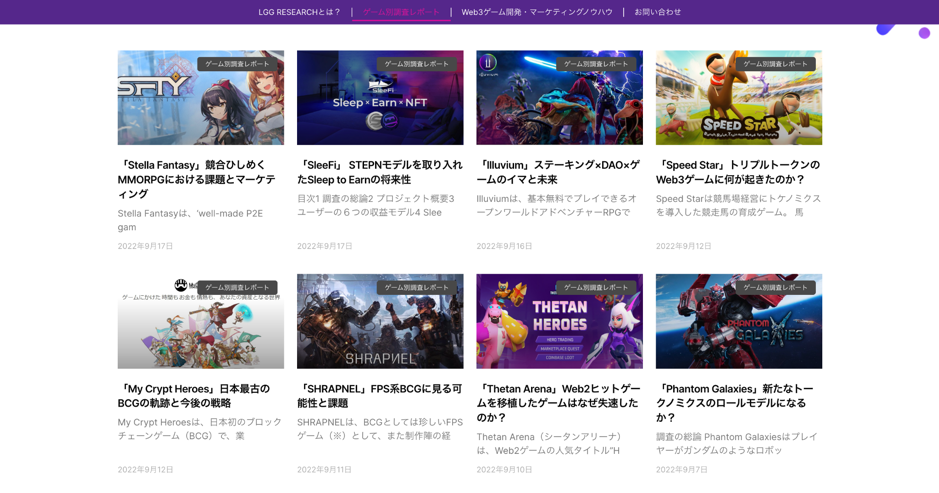Click the date 2022年9月16日 under Illuvium
Screen dimensions: 939x493
coord(504,246)
